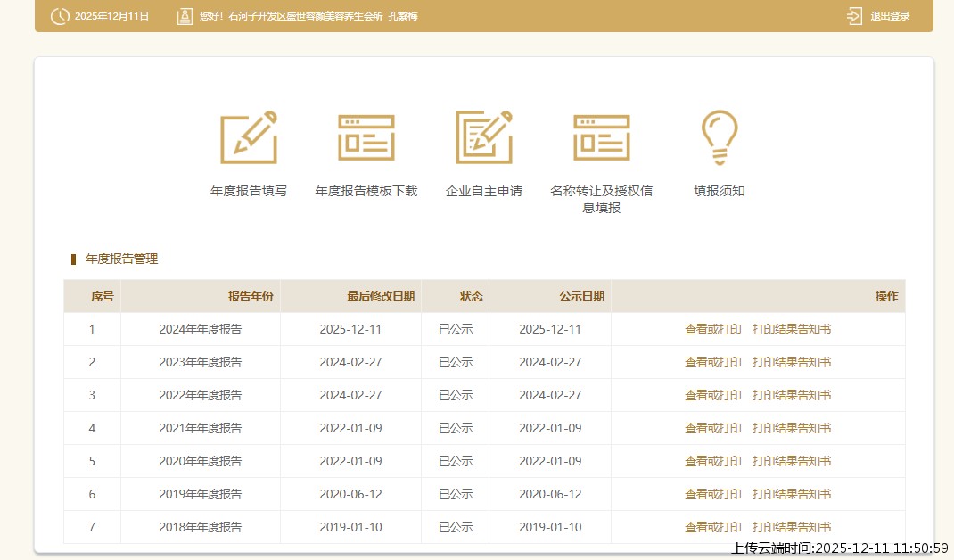The height and width of the screenshot is (560, 954).
Task: Print result notice for 2020 report
Action: coord(792,461)
